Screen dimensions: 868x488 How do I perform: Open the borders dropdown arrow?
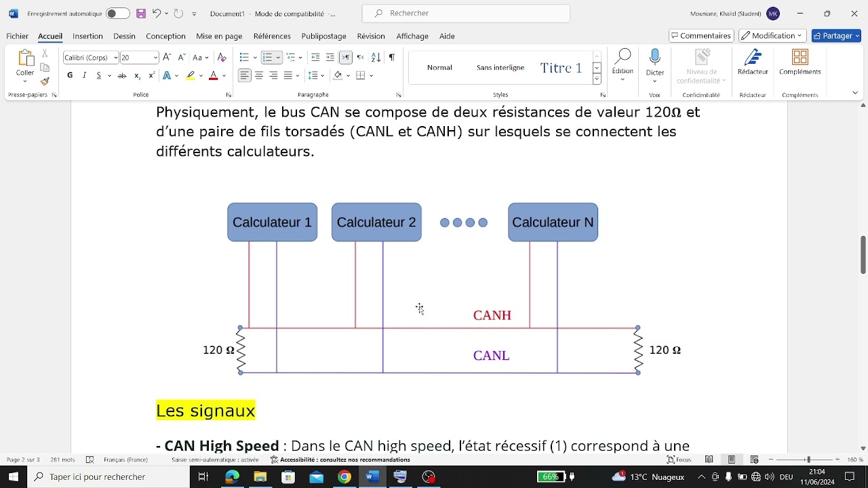(371, 75)
